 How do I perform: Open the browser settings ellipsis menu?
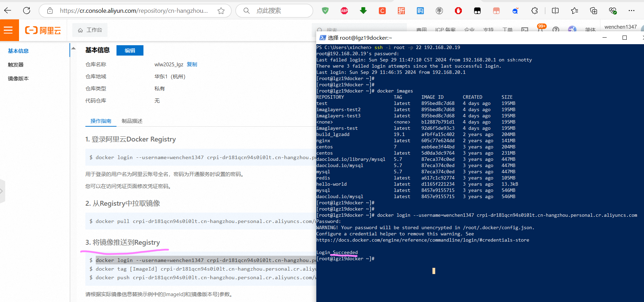coord(632,11)
